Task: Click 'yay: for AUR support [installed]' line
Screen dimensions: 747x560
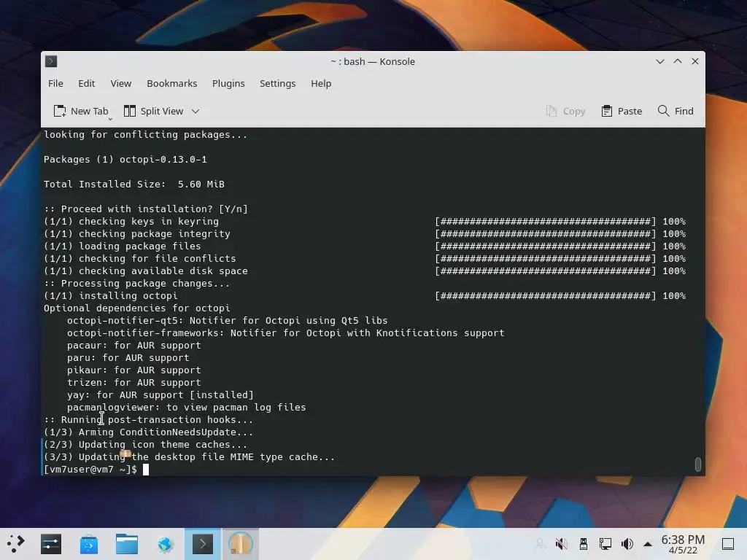Action: point(160,394)
